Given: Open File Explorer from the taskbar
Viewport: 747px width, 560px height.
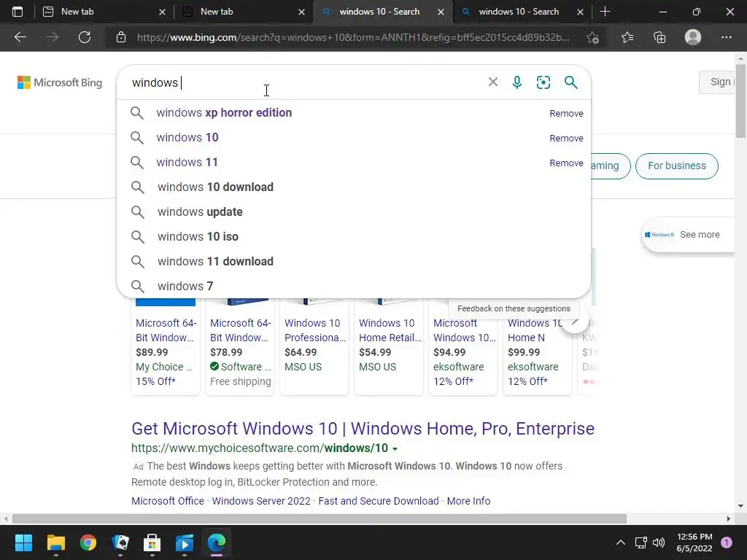Looking at the screenshot, I should [55, 542].
